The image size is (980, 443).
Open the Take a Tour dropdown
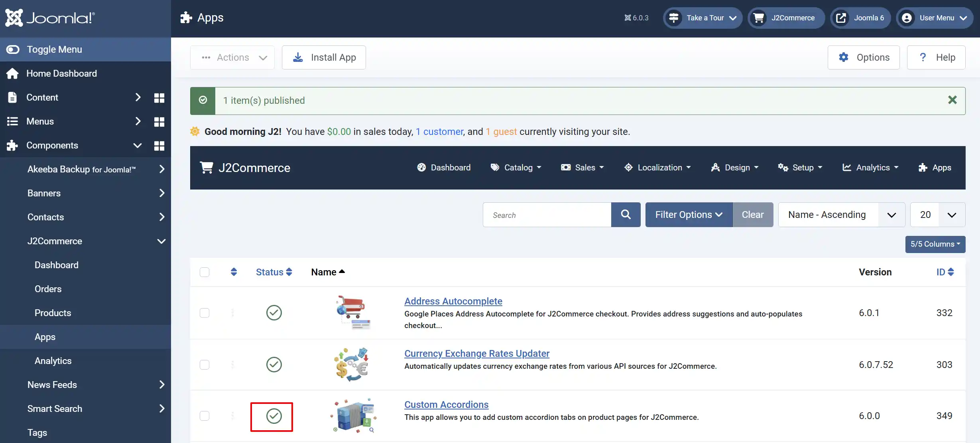[703, 18]
